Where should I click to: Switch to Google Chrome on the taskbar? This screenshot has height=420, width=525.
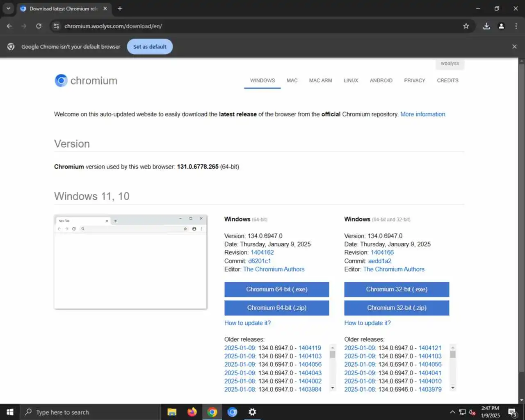tap(212, 412)
